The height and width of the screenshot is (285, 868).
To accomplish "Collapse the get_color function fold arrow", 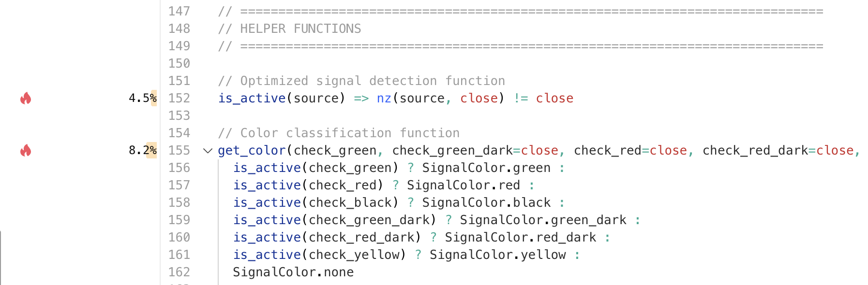I will click(x=208, y=151).
